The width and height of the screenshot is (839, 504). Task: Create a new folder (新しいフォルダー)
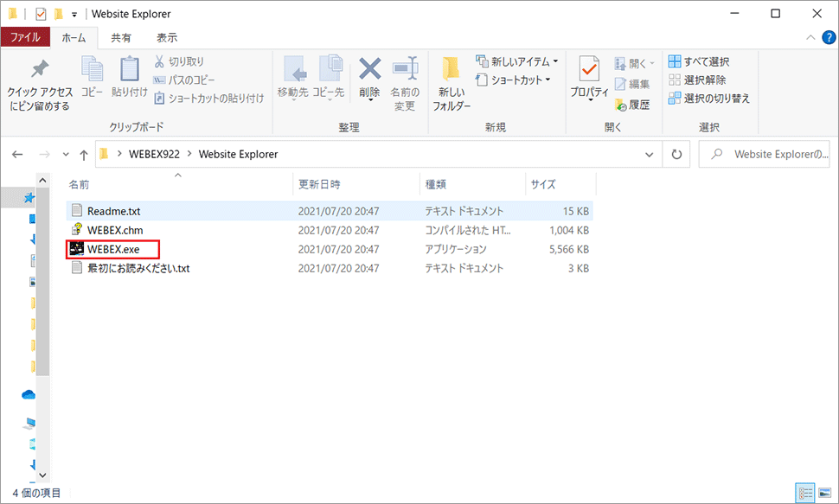(452, 84)
